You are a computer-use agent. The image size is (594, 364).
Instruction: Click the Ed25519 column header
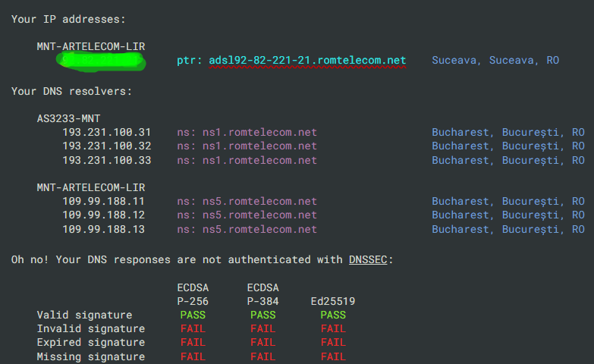pyautogui.click(x=333, y=301)
